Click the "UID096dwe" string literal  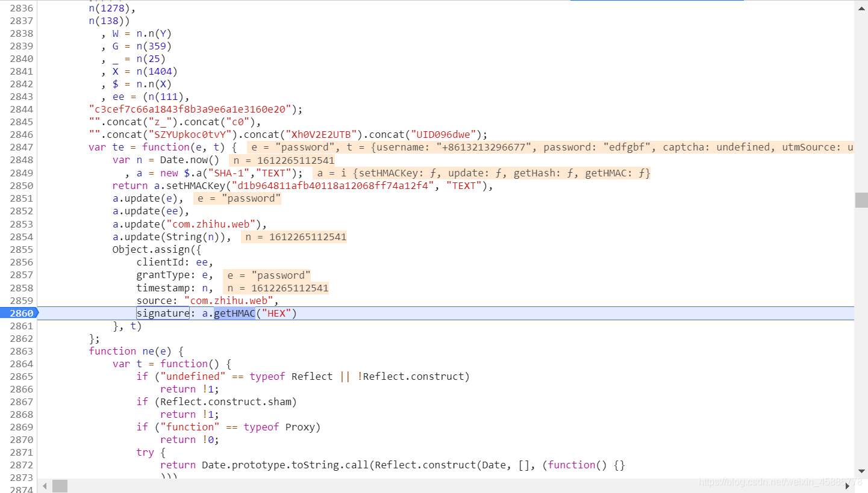pyautogui.click(x=443, y=134)
